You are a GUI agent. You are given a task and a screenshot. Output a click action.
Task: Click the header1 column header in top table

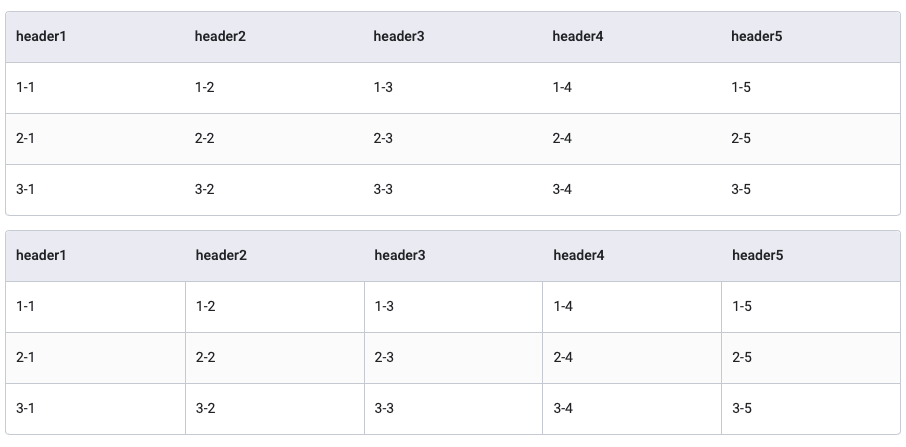pos(41,37)
